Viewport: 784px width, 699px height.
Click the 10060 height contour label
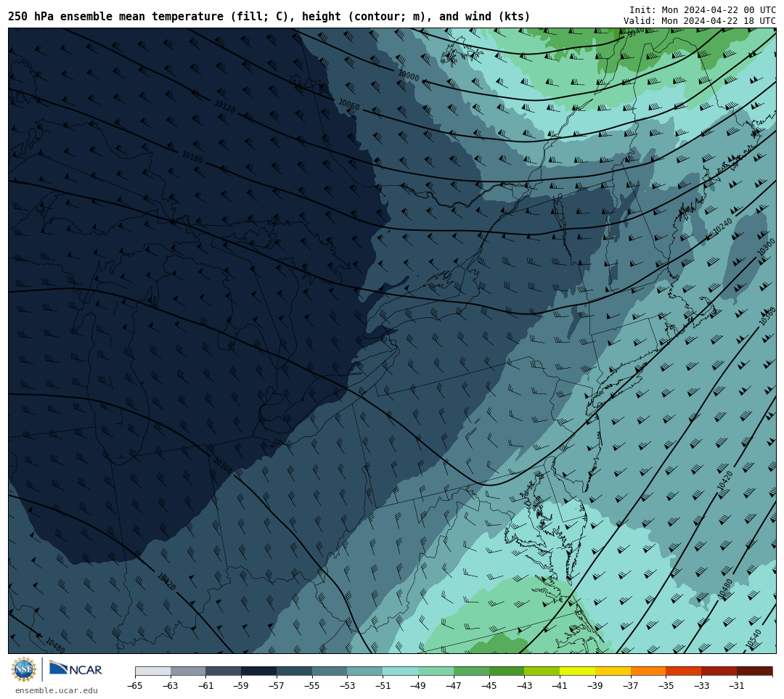(349, 105)
